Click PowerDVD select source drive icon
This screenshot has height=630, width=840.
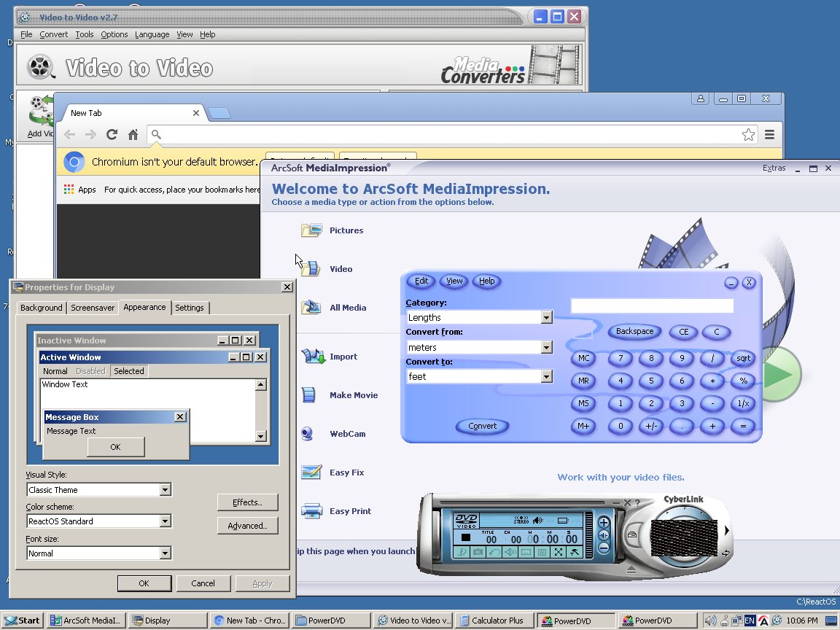[x=632, y=534]
